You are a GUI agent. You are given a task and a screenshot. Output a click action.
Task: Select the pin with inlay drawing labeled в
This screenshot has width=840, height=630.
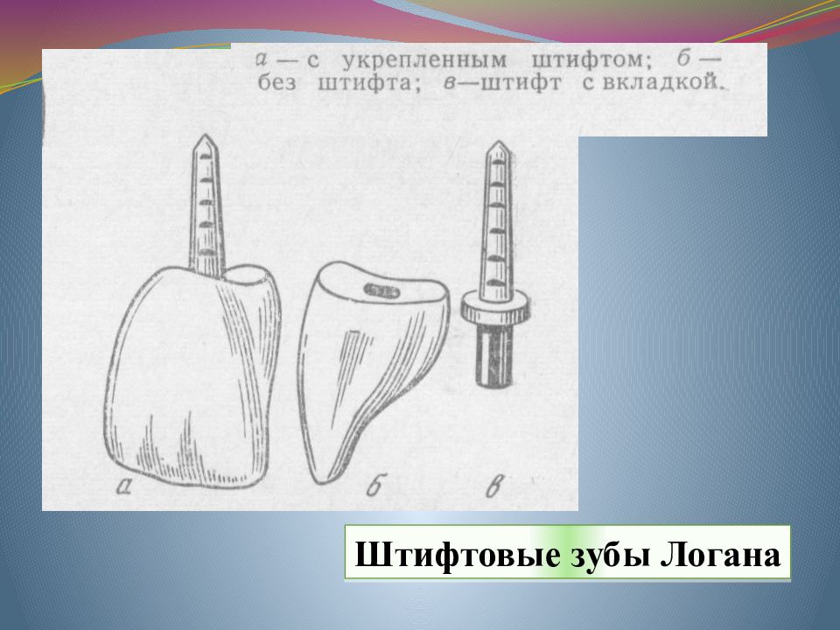[496, 264]
